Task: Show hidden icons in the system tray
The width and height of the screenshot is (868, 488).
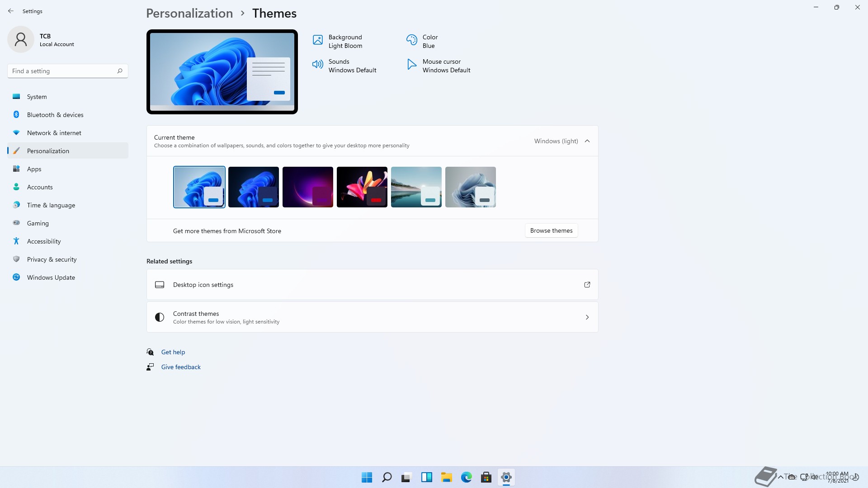Action: [x=780, y=477]
